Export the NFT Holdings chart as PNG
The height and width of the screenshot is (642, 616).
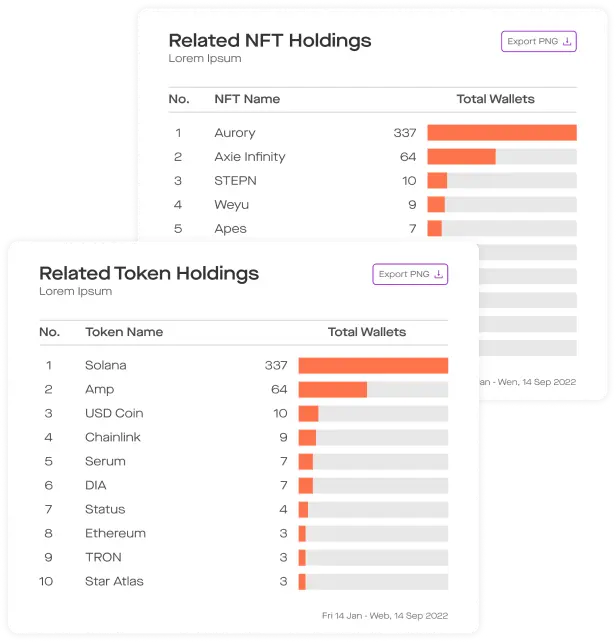(x=538, y=42)
